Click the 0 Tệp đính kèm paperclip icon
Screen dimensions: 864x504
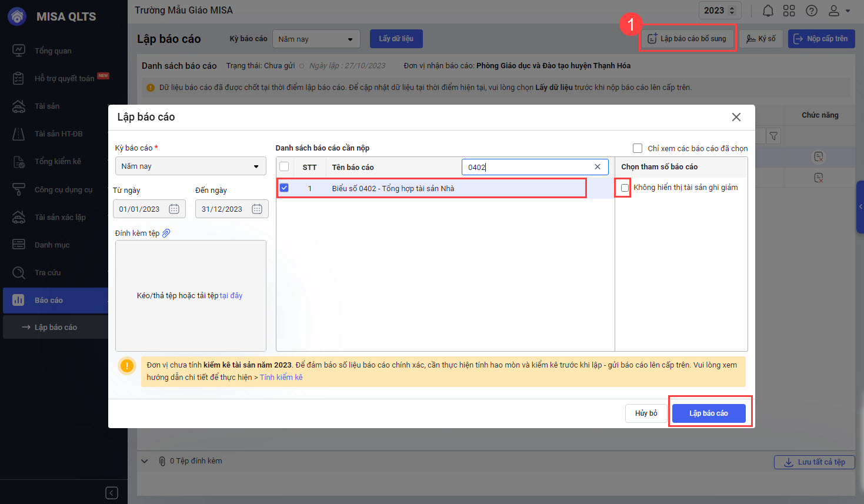(x=162, y=461)
